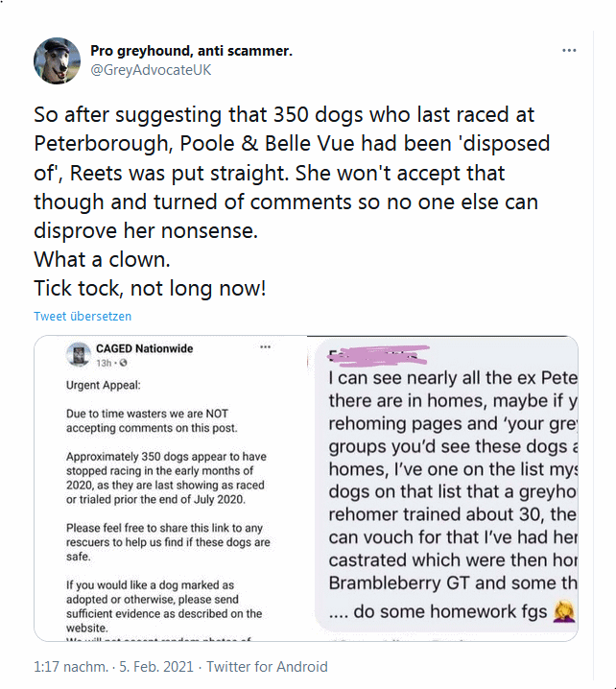616x689 pixels.
Task: Open the tweet's three-dot more menu
Action: 569,50
